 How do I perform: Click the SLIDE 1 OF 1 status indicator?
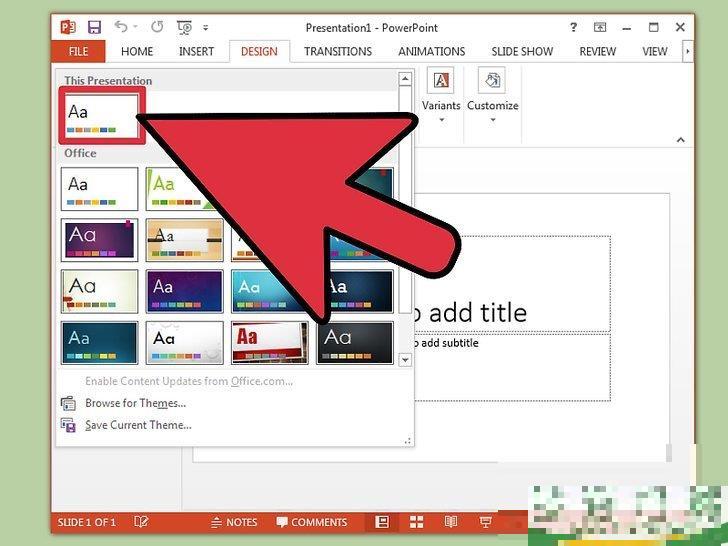click(x=86, y=522)
